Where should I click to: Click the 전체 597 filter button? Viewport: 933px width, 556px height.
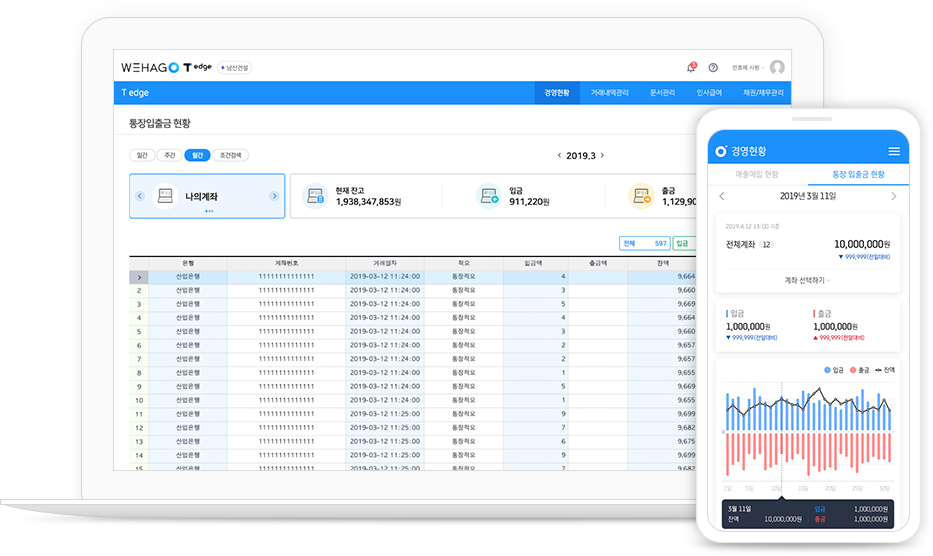pos(644,243)
